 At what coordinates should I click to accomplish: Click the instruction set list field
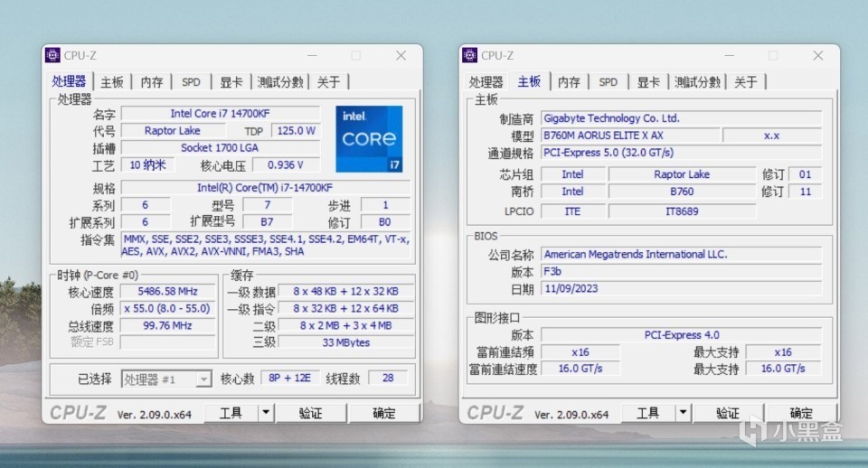265,245
